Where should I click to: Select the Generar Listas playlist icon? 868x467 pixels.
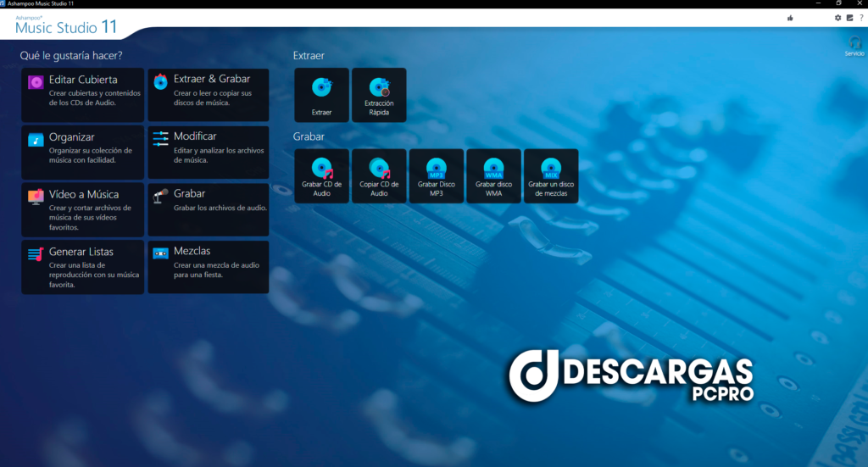[x=36, y=254]
